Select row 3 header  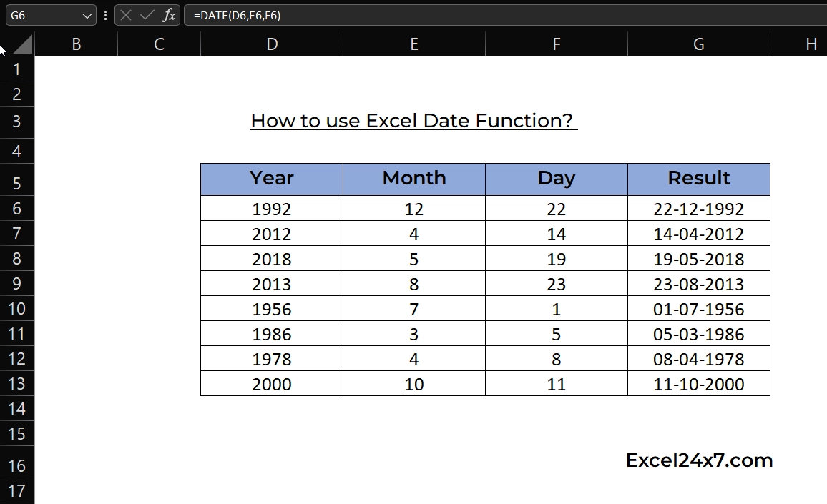(x=17, y=122)
